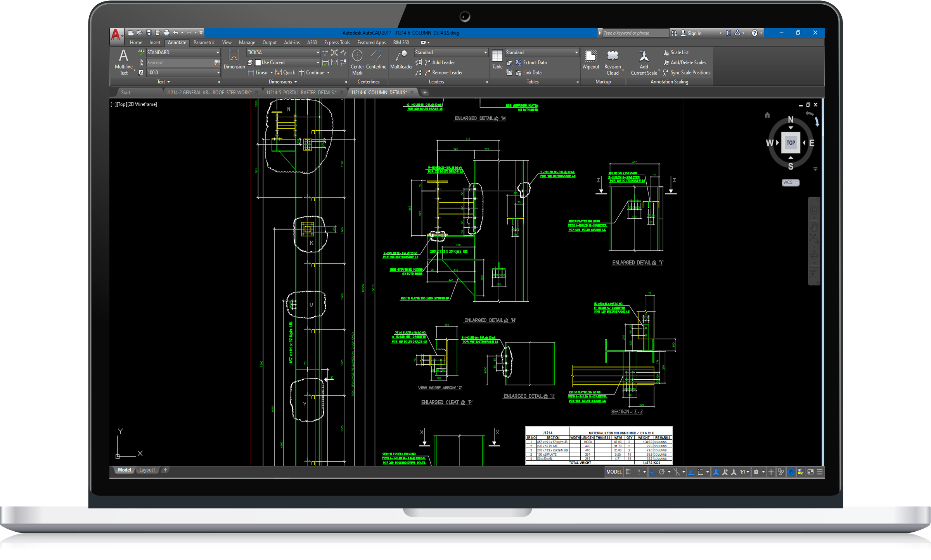Image resolution: width=931 pixels, height=560 pixels.
Task: Switch to the Home ribbon tab
Action: [x=136, y=43]
